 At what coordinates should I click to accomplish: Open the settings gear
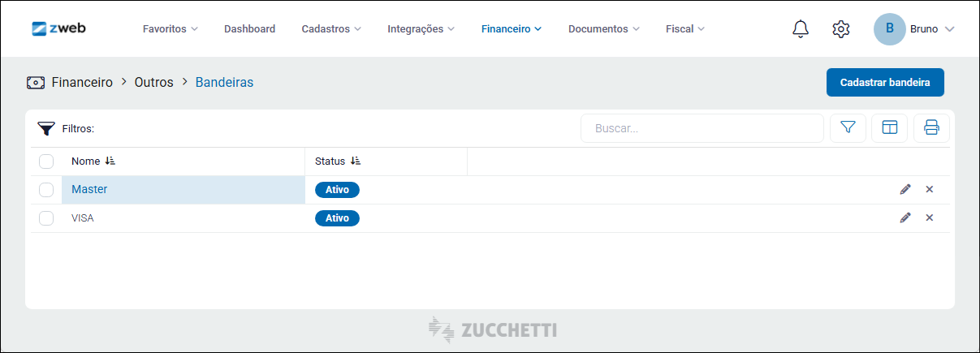841,29
